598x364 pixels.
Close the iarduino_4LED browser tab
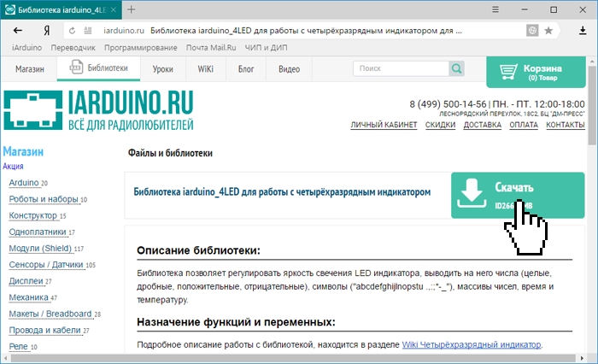(x=114, y=10)
